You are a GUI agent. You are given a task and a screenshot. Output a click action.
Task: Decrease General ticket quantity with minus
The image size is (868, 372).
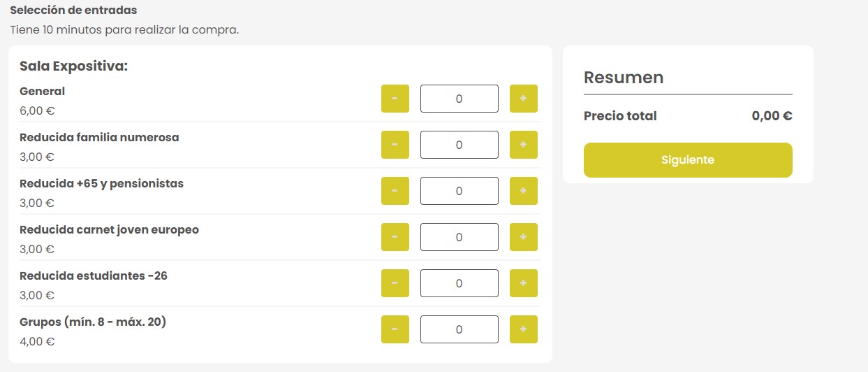point(395,99)
